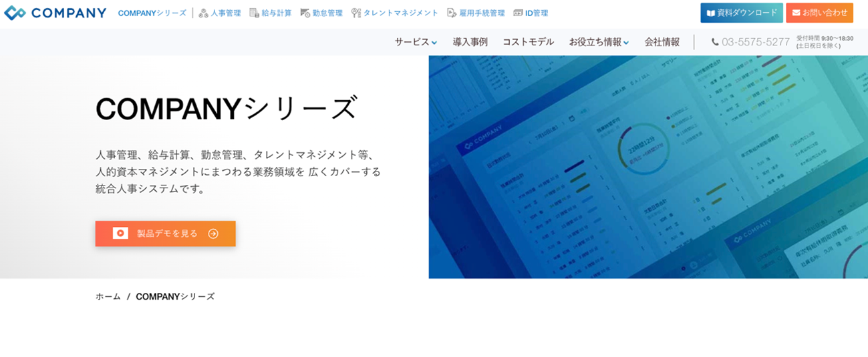Click the タレントマネジメント icon
Screen dimensions: 868x357
[x=355, y=13]
